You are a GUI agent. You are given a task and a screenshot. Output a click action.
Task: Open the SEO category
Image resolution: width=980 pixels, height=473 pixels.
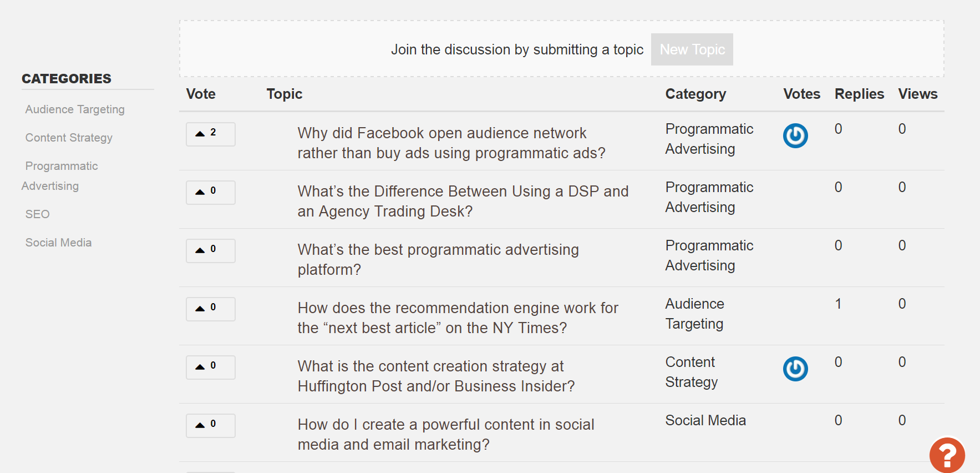[x=37, y=214]
